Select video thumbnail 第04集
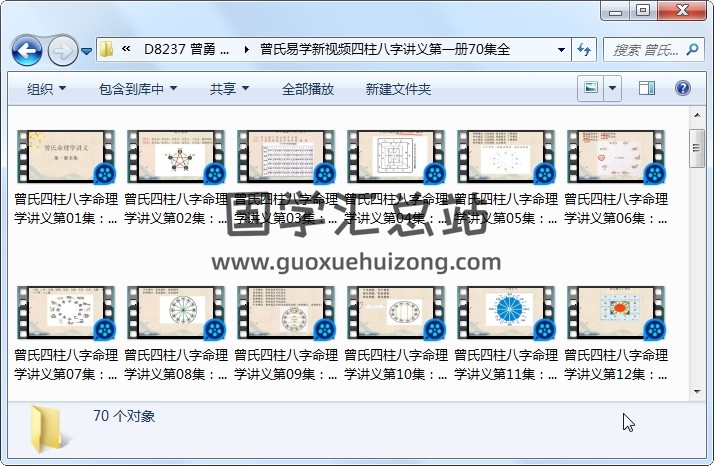The height and width of the screenshot is (466, 714). [x=396, y=156]
